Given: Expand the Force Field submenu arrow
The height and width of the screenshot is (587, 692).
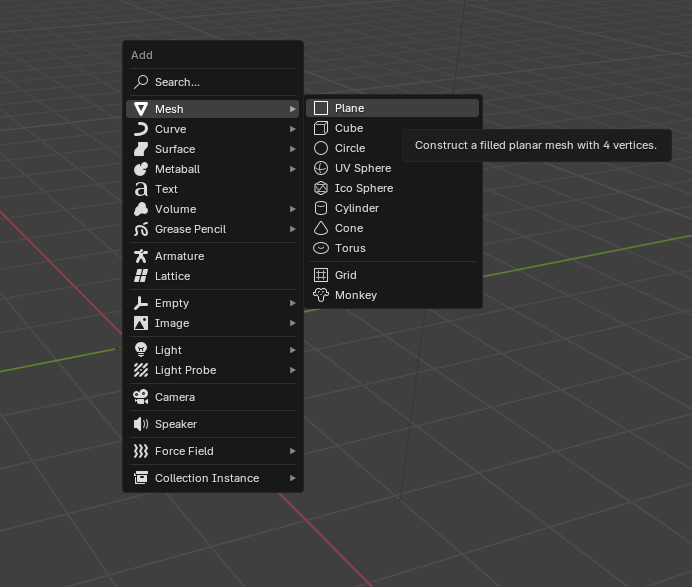Looking at the screenshot, I should click(x=292, y=451).
